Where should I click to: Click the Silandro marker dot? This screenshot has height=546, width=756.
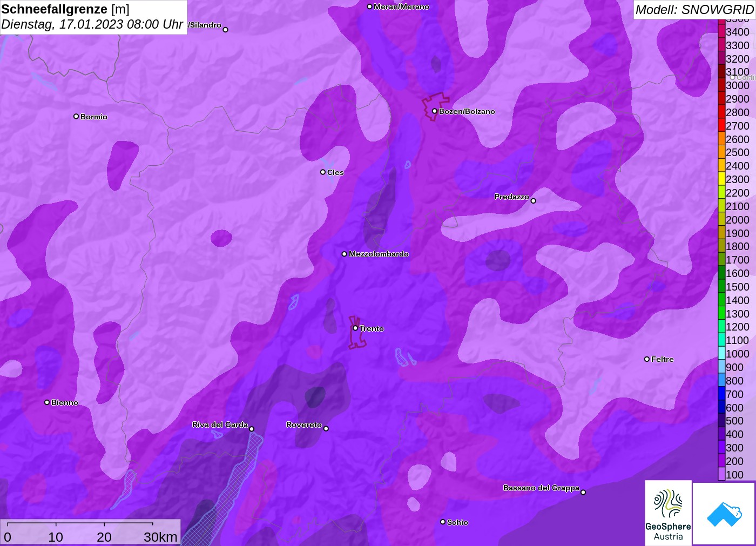(226, 30)
